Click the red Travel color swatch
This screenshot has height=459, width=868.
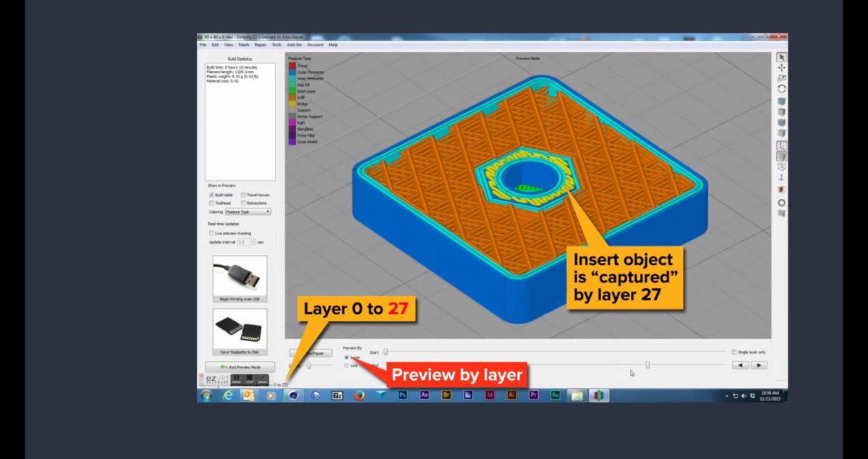coord(292,66)
